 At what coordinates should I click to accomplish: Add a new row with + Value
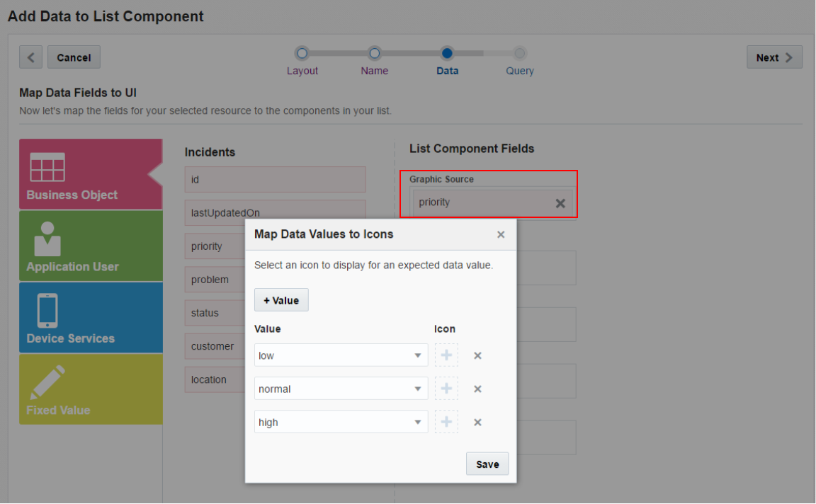(x=281, y=300)
